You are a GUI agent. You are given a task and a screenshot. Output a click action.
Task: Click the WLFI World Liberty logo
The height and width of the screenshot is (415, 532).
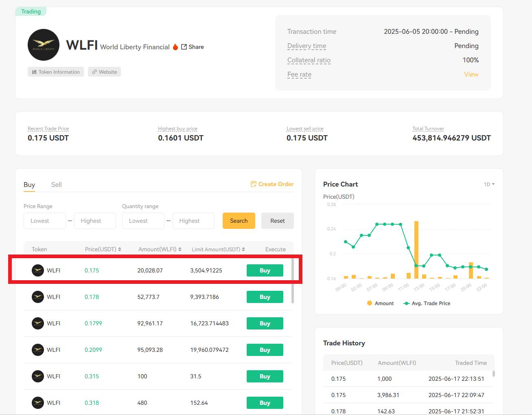44,45
